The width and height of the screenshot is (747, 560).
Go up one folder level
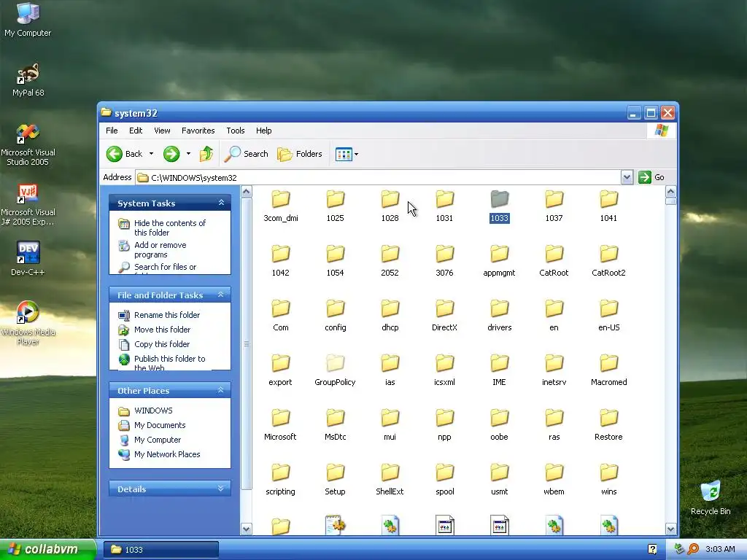[206, 154]
